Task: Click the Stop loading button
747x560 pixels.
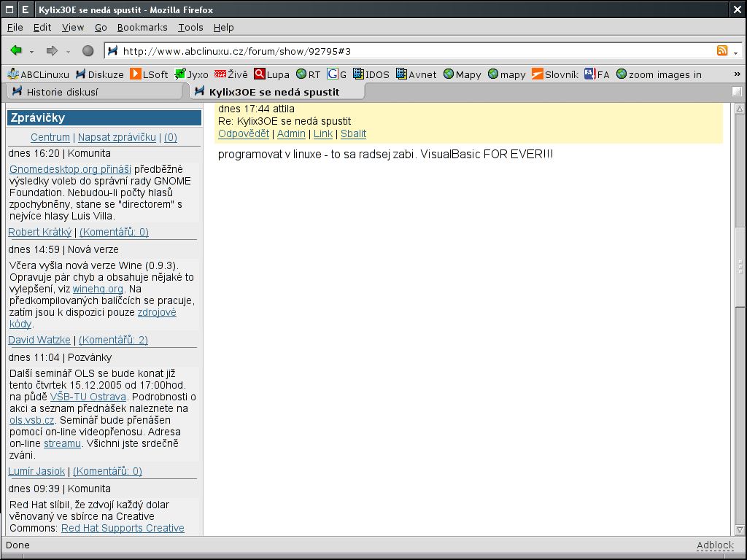Action: [x=88, y=50]
